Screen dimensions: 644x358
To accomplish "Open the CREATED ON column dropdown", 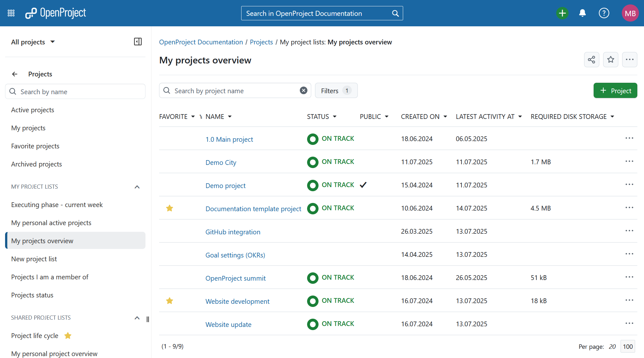I will click(445, 117).
